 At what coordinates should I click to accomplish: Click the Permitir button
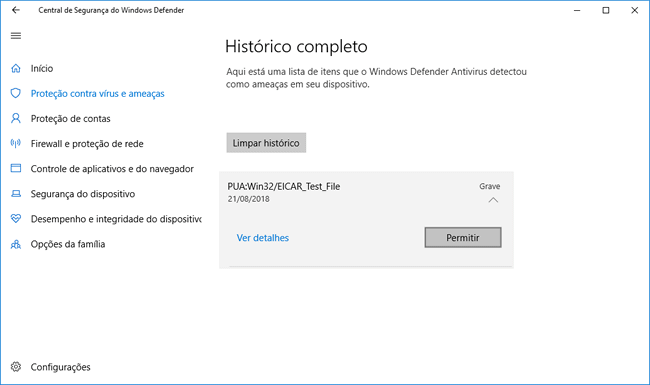click(463, 237)
